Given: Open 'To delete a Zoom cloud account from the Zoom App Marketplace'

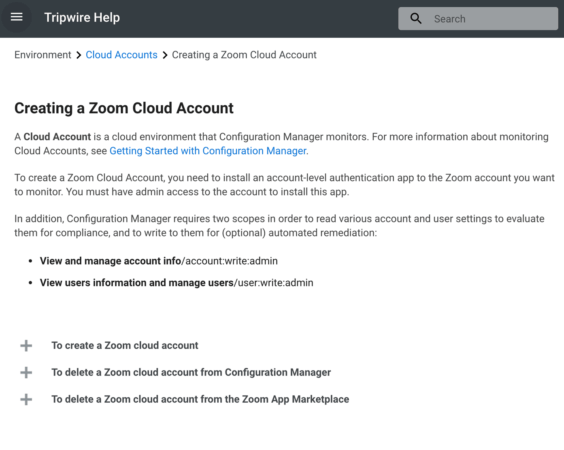Looking at the screenshot, I should pos(200,399).
